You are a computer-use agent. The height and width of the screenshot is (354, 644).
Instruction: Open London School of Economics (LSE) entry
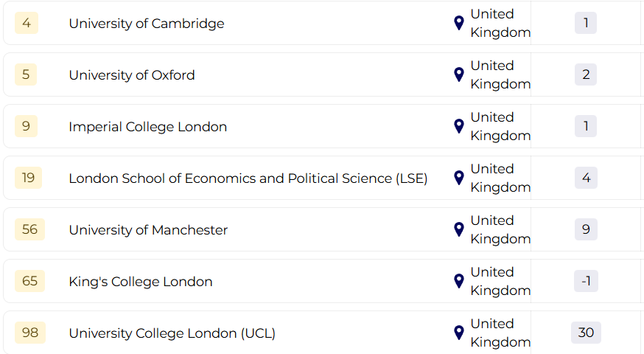tap(248, 178)
